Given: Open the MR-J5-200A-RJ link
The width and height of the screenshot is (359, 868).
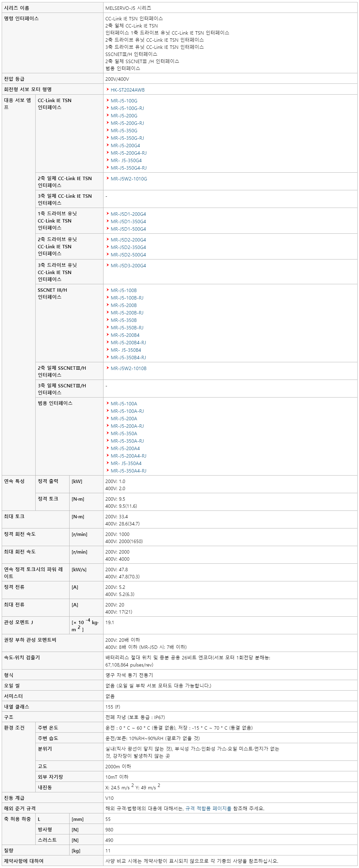Looking at the screenshot, I should pos(127,426).
